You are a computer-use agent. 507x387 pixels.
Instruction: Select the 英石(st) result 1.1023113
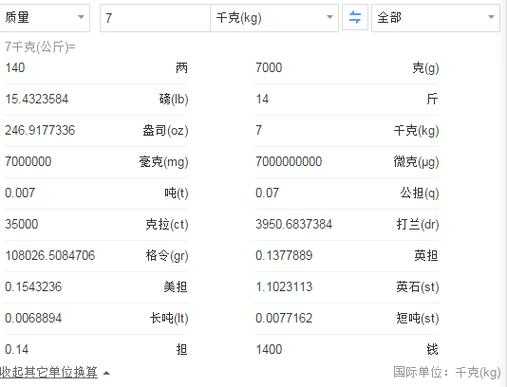(x=284, y=287)
